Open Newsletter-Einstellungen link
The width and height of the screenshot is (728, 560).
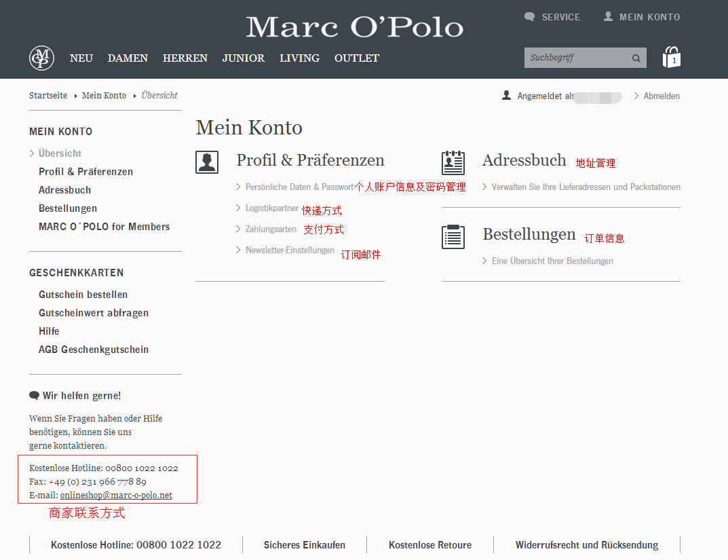[x=290, y=250]
